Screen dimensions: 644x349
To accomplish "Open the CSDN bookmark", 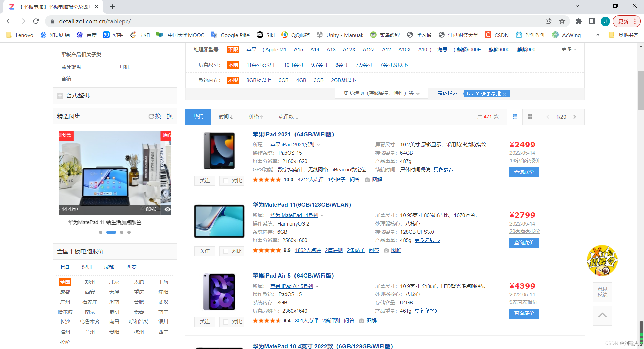I will [497, 35].
